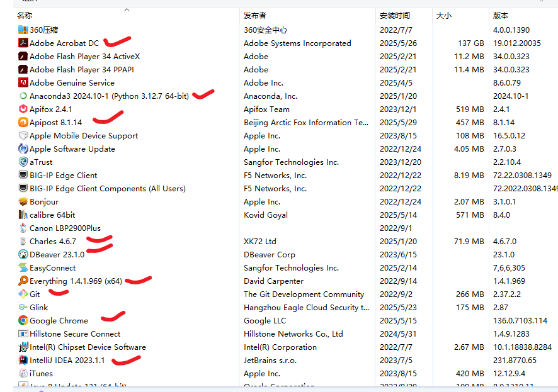This screenshot has height=392, width=558.
Task: Click the Google Chrome icon
Action: coord(23,320)
